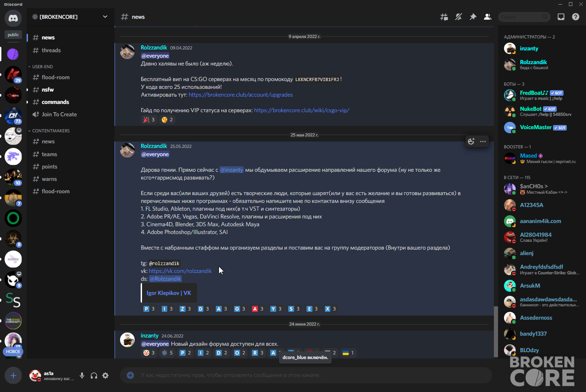Open the Igor Klepikov | VK embed title
The image size is (586, 392).
click(x=169, y=293)
